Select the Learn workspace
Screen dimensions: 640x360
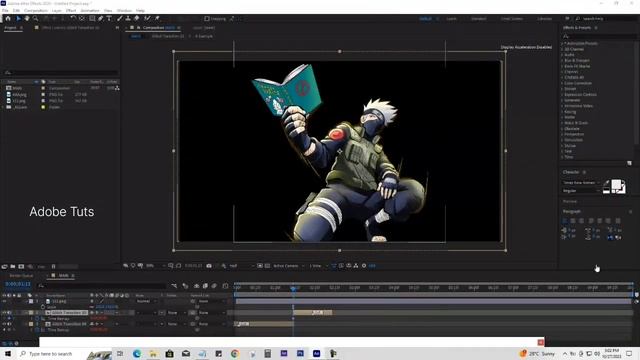pos(451,19)
